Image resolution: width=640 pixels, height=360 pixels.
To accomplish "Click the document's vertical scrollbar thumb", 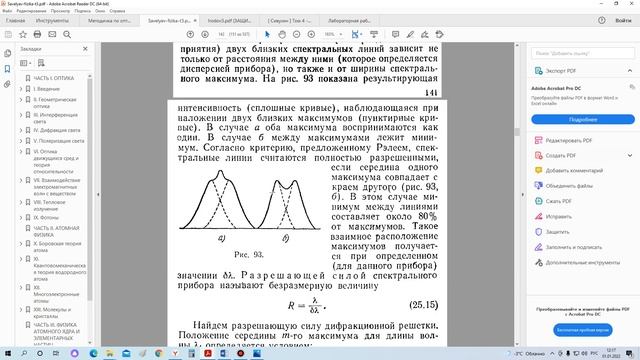I will tap(517, 132).
